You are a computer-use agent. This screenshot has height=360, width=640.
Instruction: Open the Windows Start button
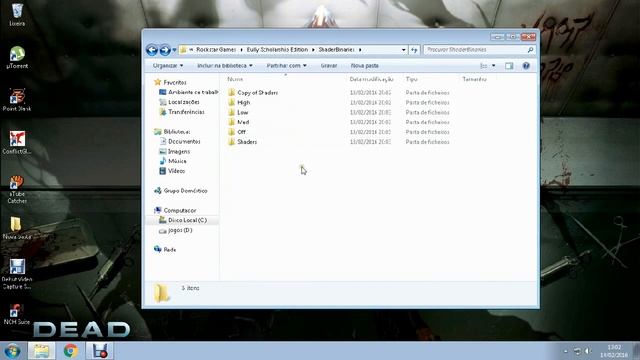pos(12,351)
